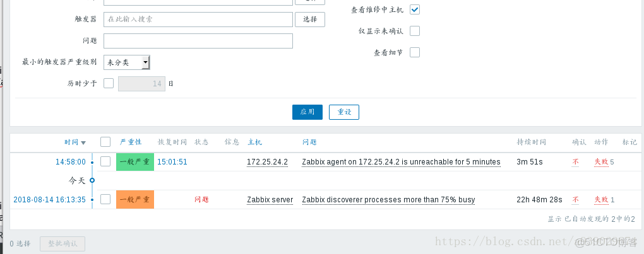Open the 14:58:00 event time link
The height and width of the screenshot is (254, 644).
(71, 162)
